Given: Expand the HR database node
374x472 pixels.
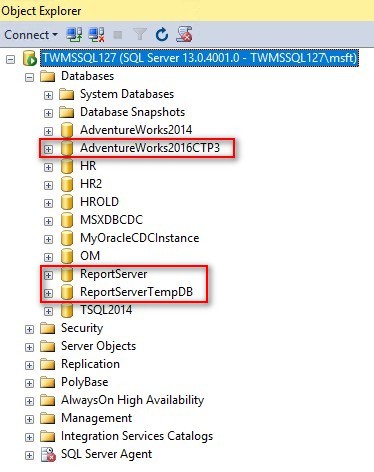Looking at the screenshot, I should coord(48,167).
